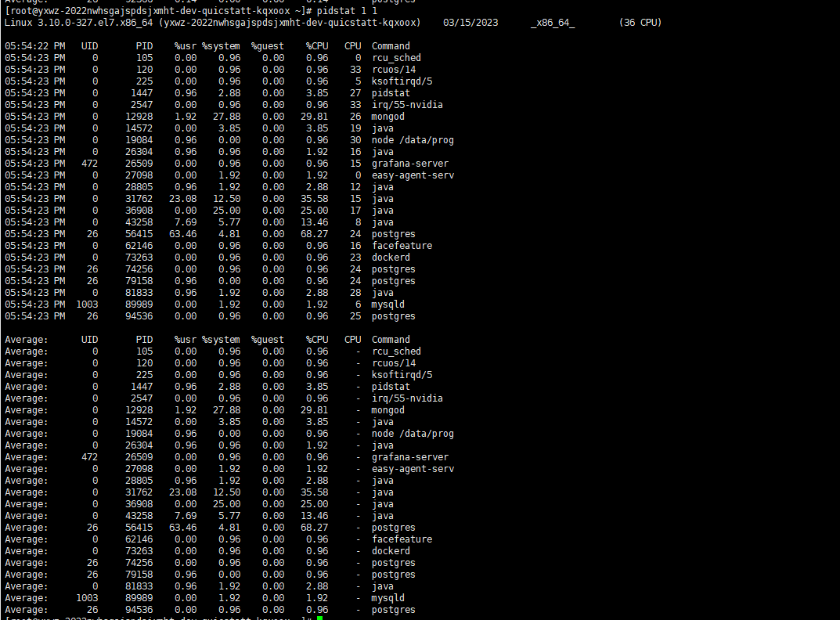Click "dockerd" in the Average row

point(391,551)
